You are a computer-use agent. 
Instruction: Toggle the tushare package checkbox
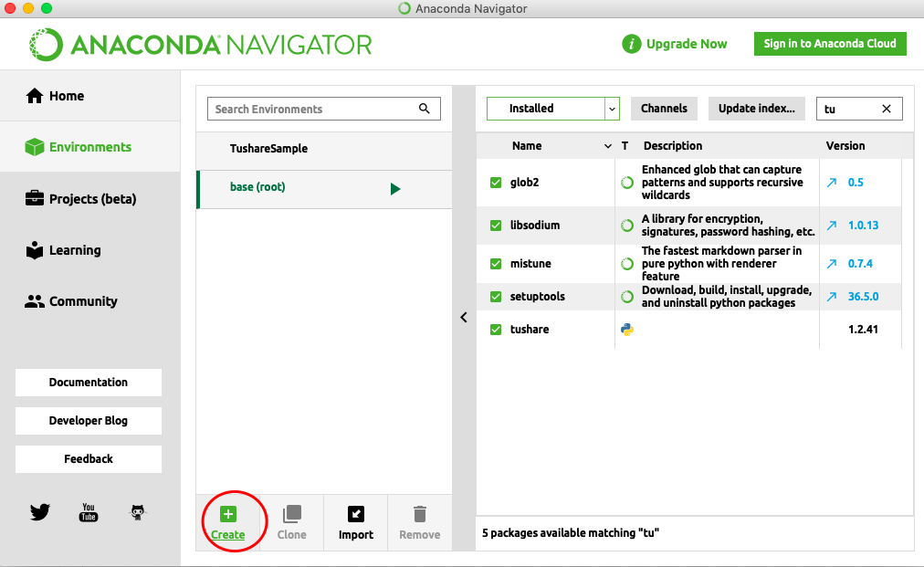coord(496,330)
